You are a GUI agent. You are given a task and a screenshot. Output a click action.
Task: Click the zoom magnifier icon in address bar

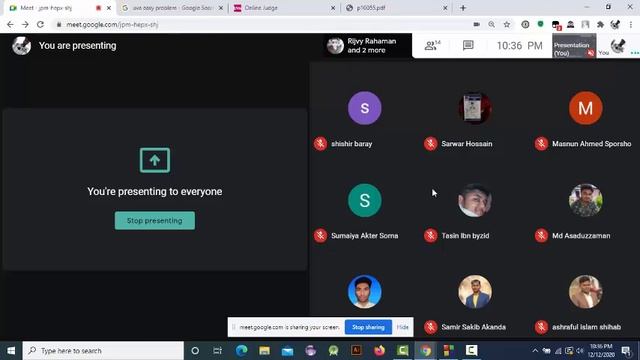(x=491, y=24)
